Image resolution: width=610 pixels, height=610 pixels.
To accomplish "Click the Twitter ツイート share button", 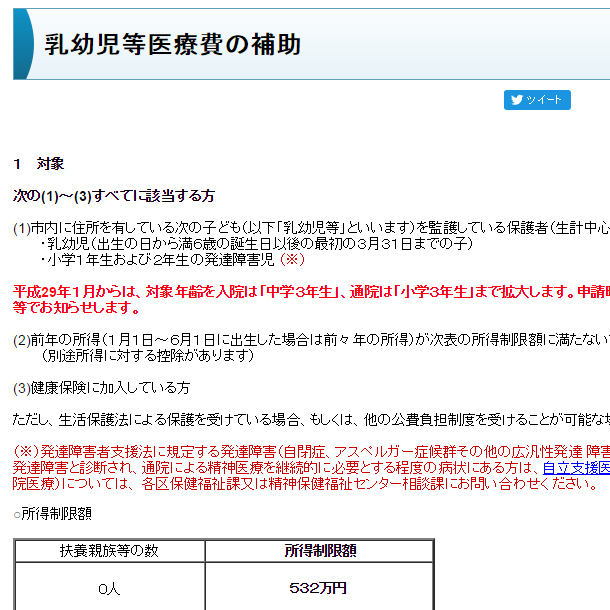I will [537, 100].
